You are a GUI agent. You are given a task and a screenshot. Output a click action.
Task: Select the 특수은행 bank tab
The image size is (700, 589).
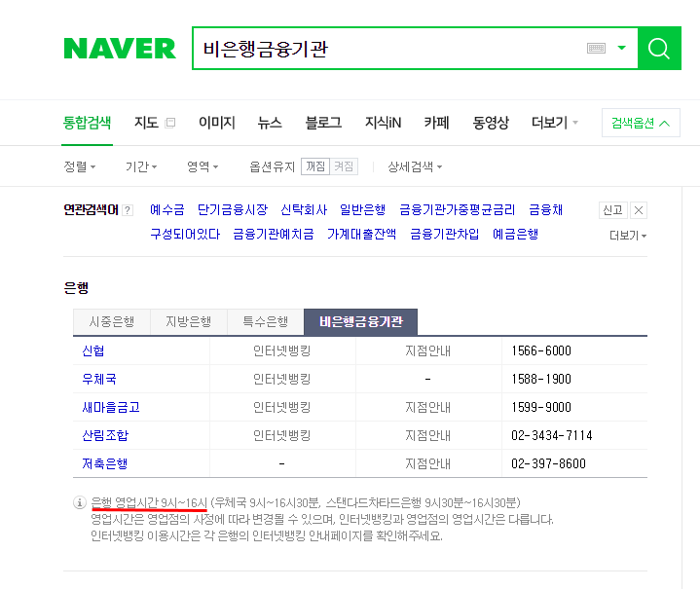click(x=265, y=321)
